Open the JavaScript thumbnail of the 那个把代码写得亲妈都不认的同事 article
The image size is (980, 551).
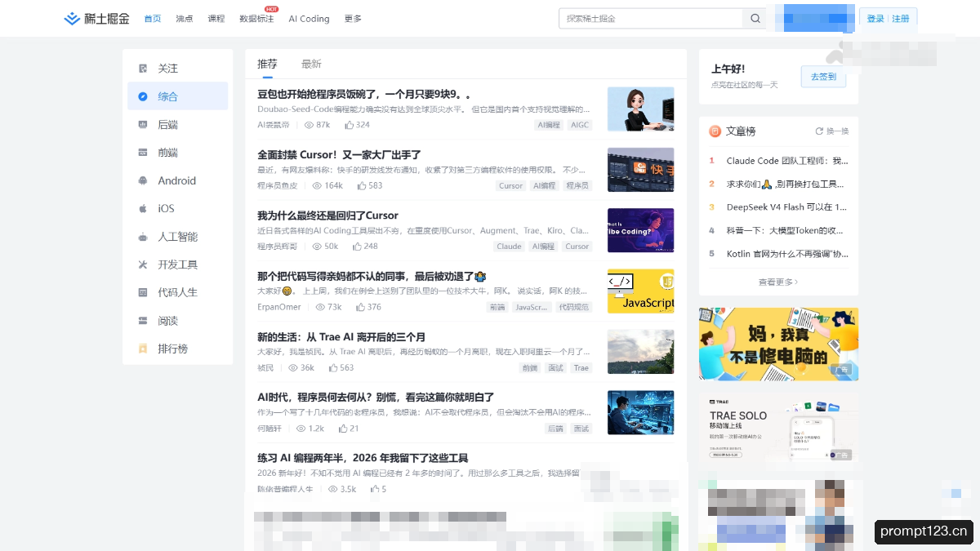[641, 291]
